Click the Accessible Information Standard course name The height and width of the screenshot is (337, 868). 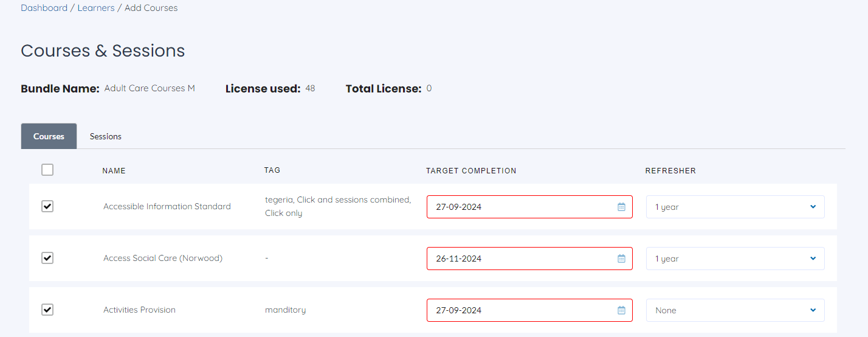click(167, 206)
